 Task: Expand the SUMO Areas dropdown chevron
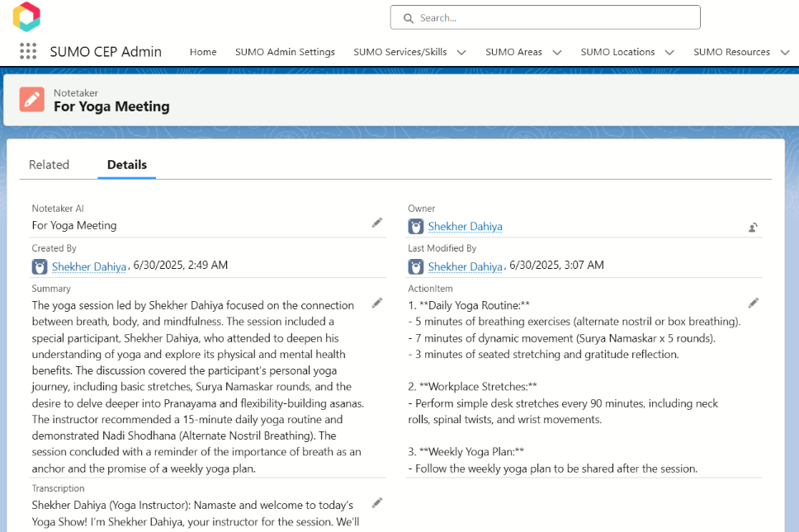point(557,53)
